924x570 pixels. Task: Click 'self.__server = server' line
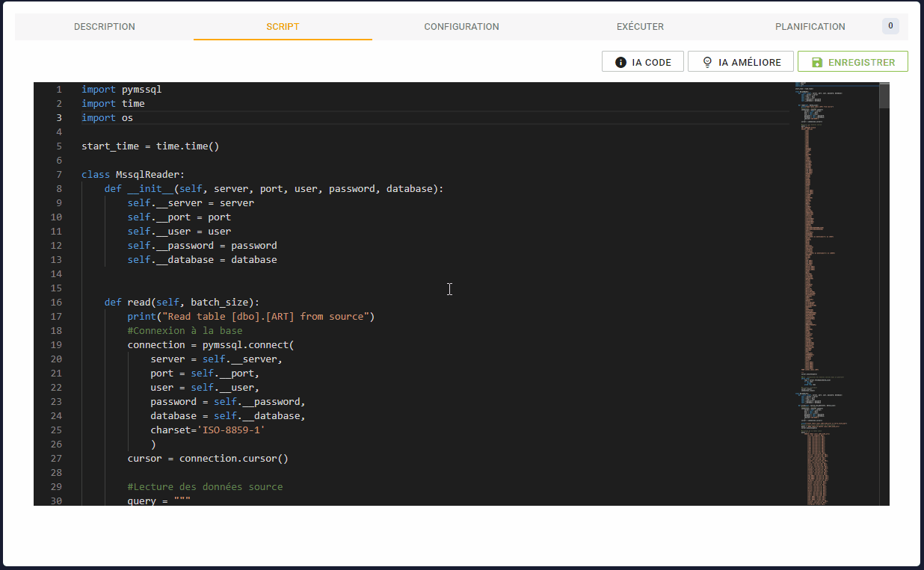pyautogui.click(x=191, y=202)
